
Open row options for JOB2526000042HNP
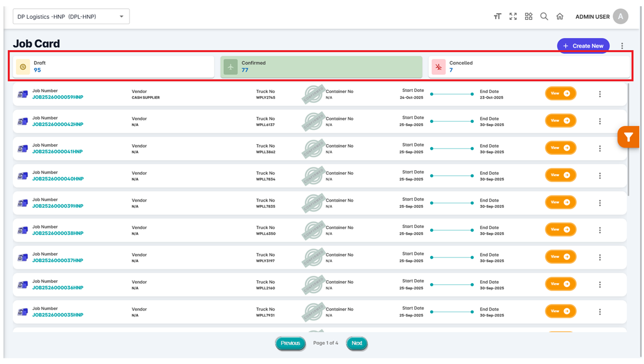coord(600,121)
